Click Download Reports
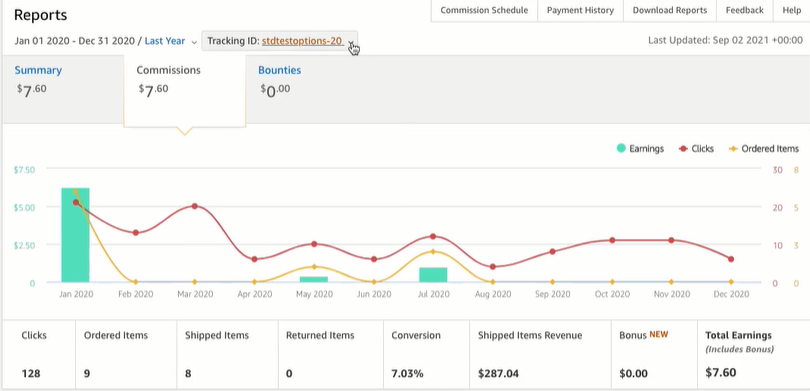810x391 pixels. [669, 10]
